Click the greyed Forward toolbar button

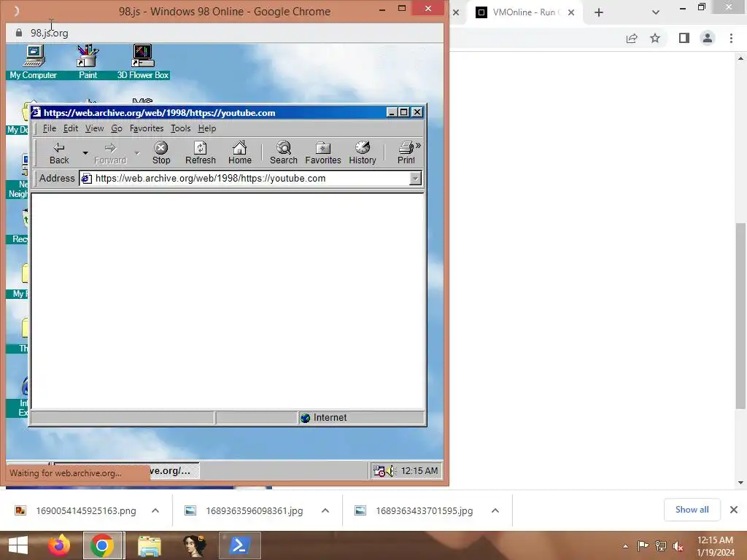pos(110,153)
